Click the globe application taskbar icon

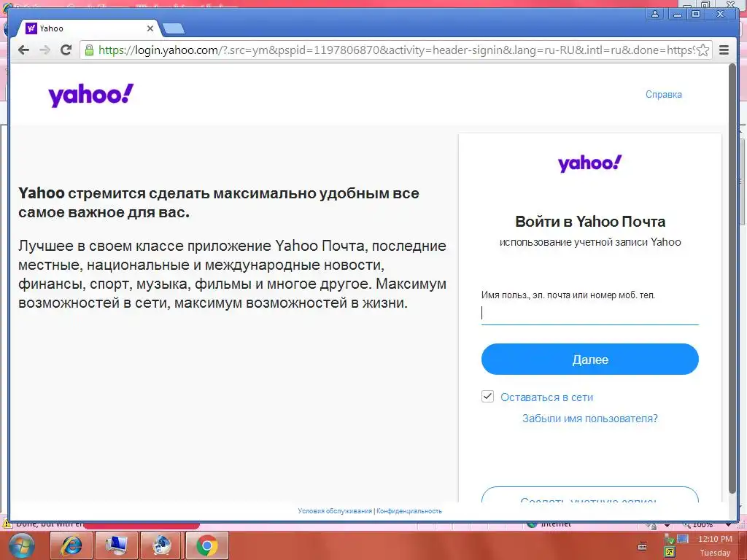(x=162, y=545)
